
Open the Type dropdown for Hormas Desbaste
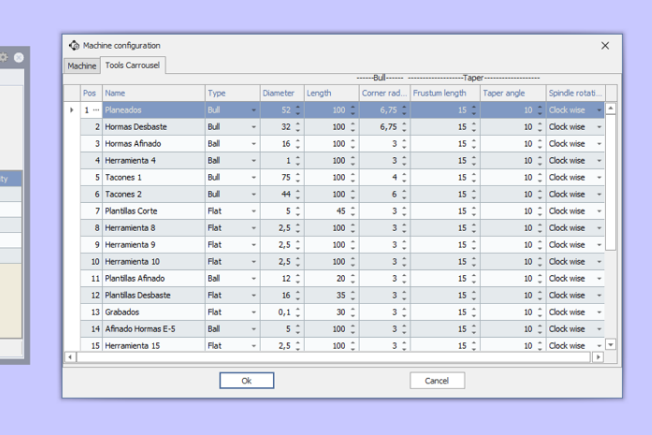click(x=254, y=127)
